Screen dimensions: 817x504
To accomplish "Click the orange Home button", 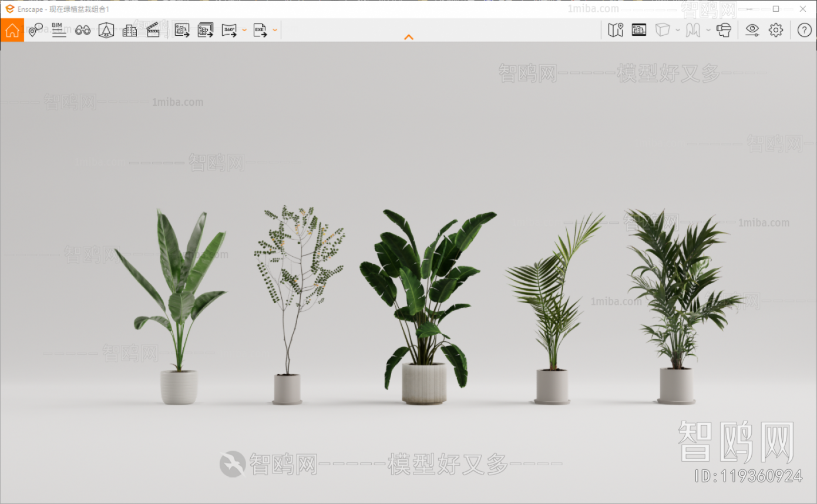I will 12,30.
